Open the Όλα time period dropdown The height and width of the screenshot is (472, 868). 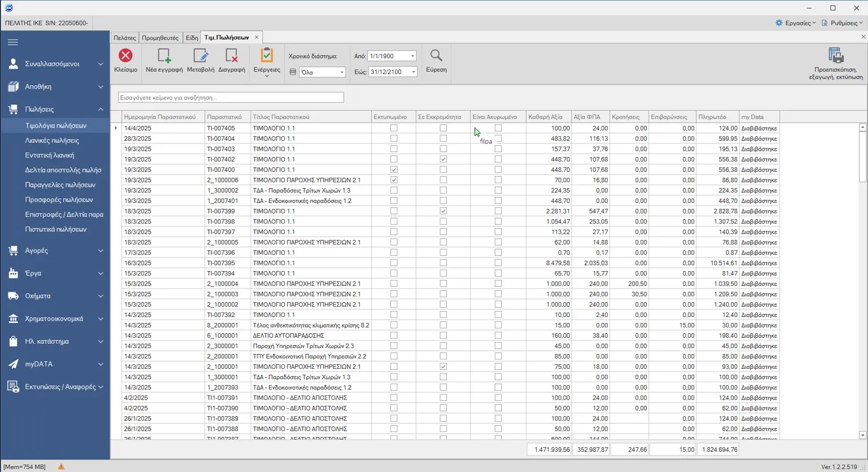tap(341, 72)
